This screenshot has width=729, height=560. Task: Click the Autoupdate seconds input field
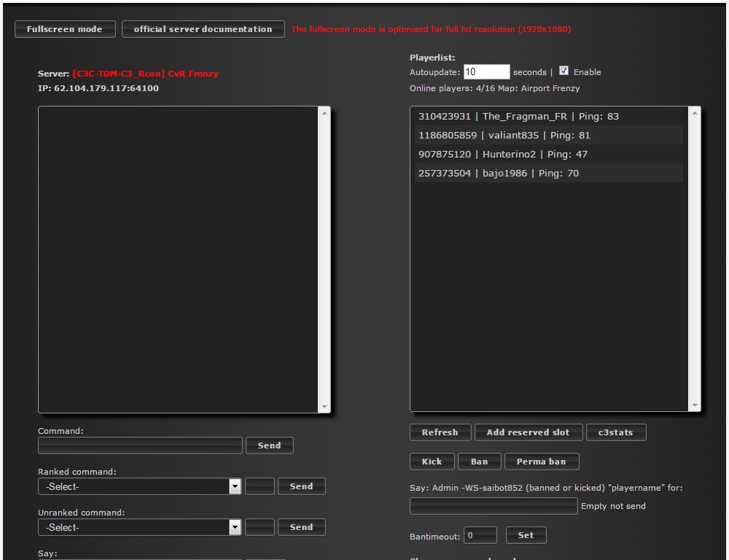pos(486,72)
